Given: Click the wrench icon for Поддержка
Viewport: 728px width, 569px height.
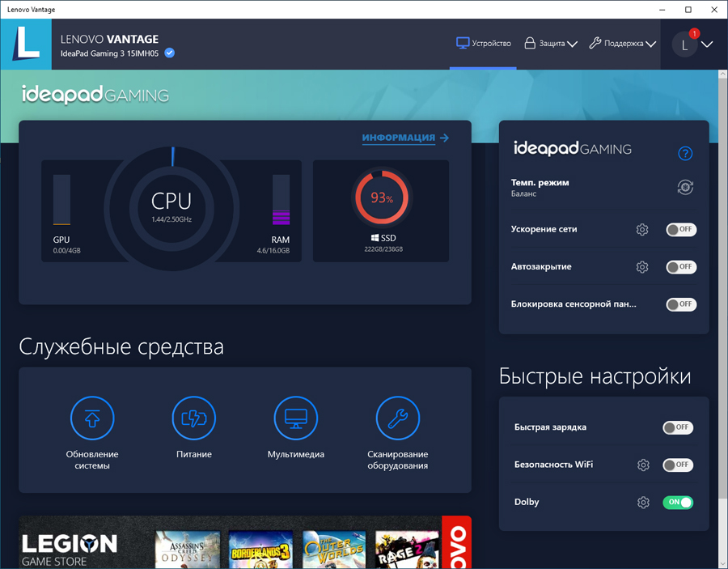Looking at the screenshot, I should coord(595,43).
